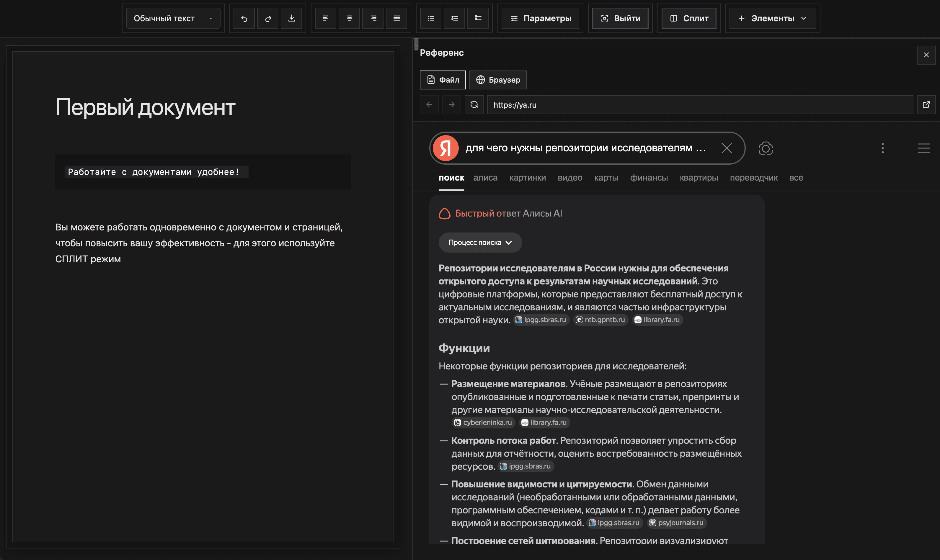Open the все services tab
The width and height of the screenshot is (940, 560).
click(x=796, y=178)
